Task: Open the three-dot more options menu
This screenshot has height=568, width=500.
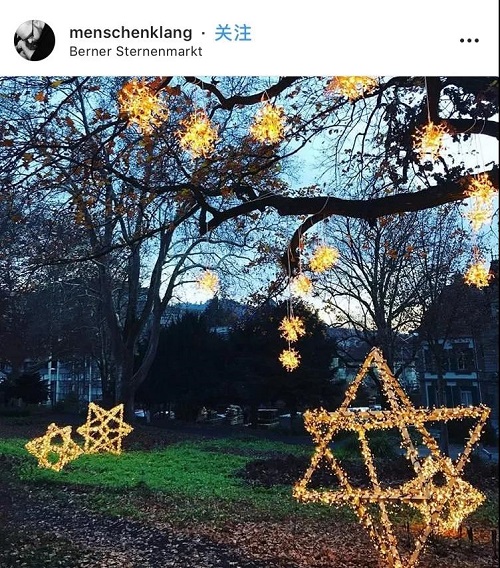Action: pyautogui.click(x=469, y=40)
